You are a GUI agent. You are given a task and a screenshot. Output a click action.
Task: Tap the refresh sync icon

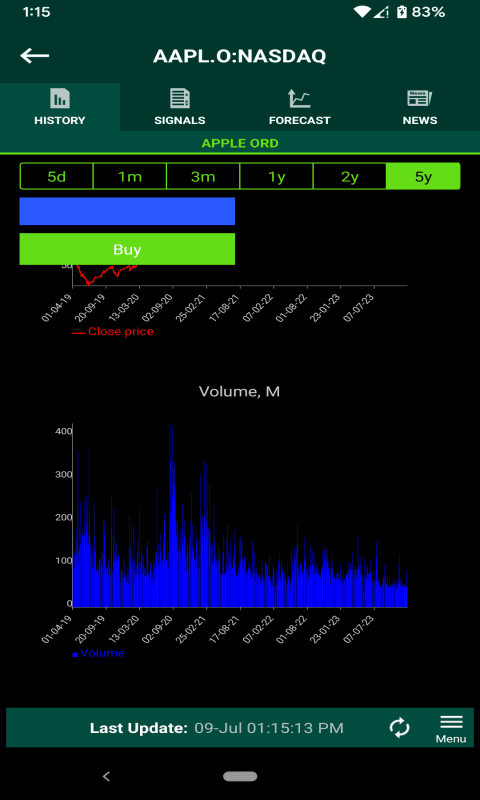tap(399, 728)
